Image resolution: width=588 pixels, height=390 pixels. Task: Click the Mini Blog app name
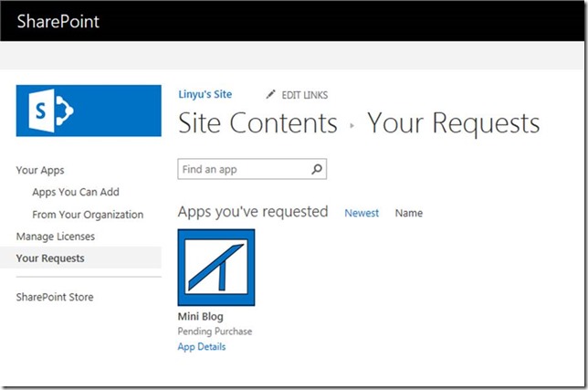[201, 317]
